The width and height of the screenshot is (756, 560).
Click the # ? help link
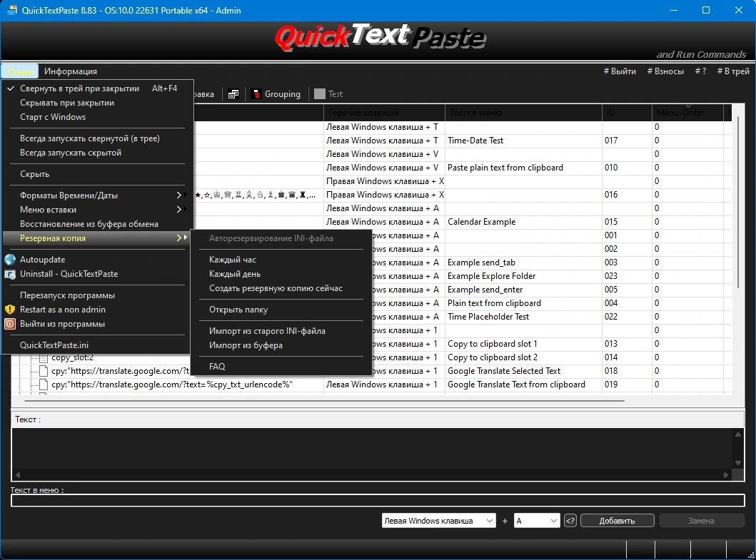[x=700, y=71]
